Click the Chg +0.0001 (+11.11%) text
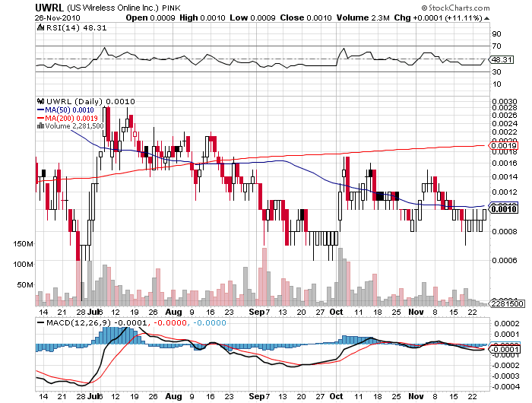 pyautogui.click(x=438, y=17)
